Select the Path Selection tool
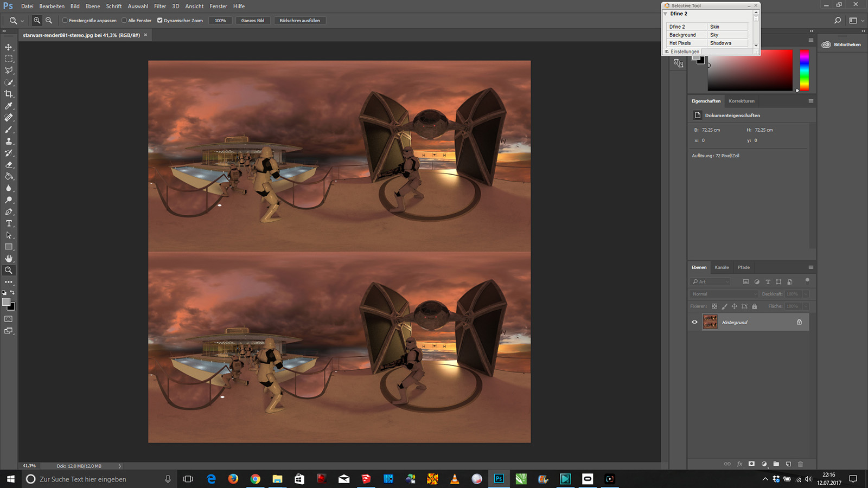This screenshot has height=488, width=868. point(9,235)
